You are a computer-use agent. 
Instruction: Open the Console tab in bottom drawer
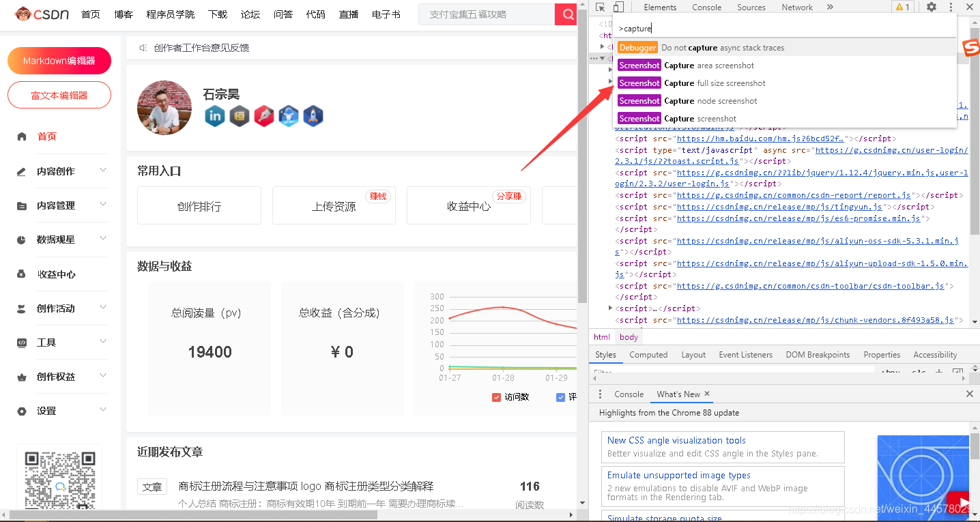629,394
